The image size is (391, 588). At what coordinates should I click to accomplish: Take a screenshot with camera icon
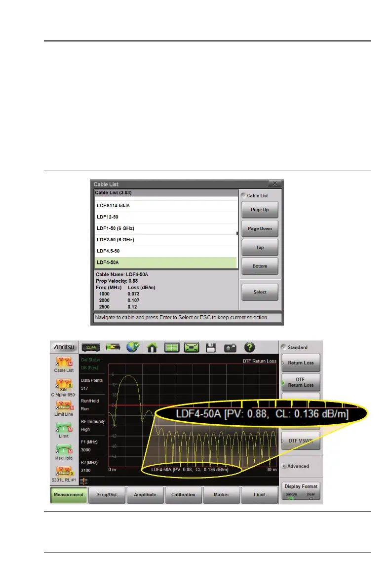(x=230, y=348)
